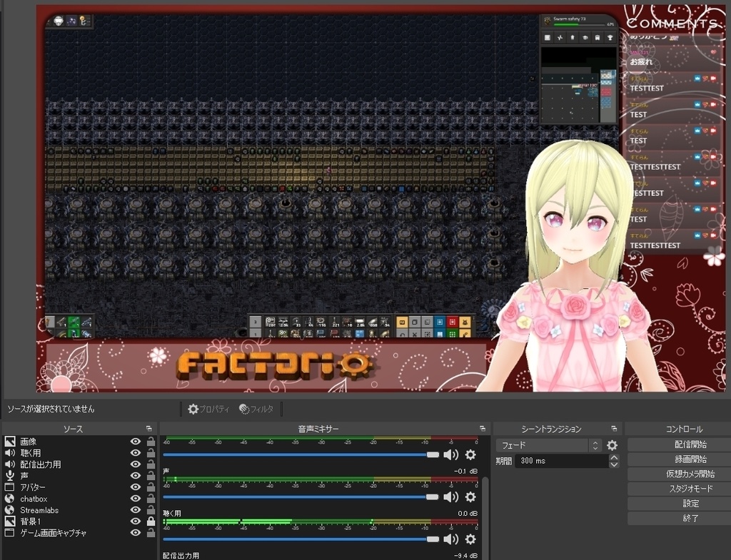Toggle the eye icon for the 声 source
This screenshot has height=560, width=731.
(136, 476)
